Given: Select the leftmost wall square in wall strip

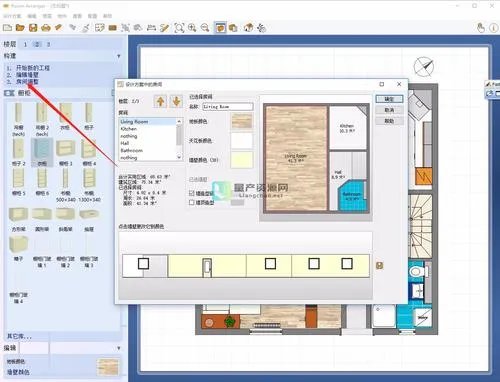Looking at the screenshot, I should pyautogui.click(x=143, y=264).
